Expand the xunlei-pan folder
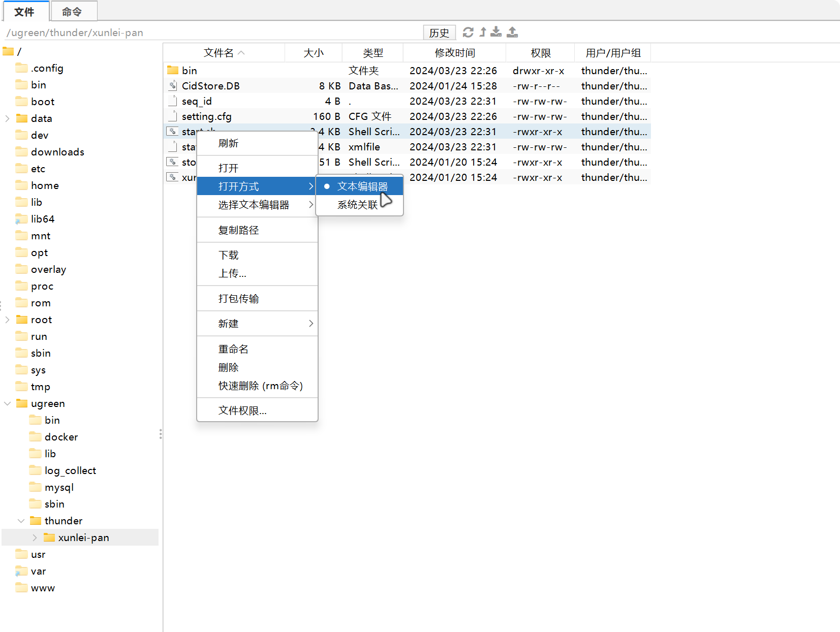Viewport: 840px width, 632px height. [x=35, y=538]
